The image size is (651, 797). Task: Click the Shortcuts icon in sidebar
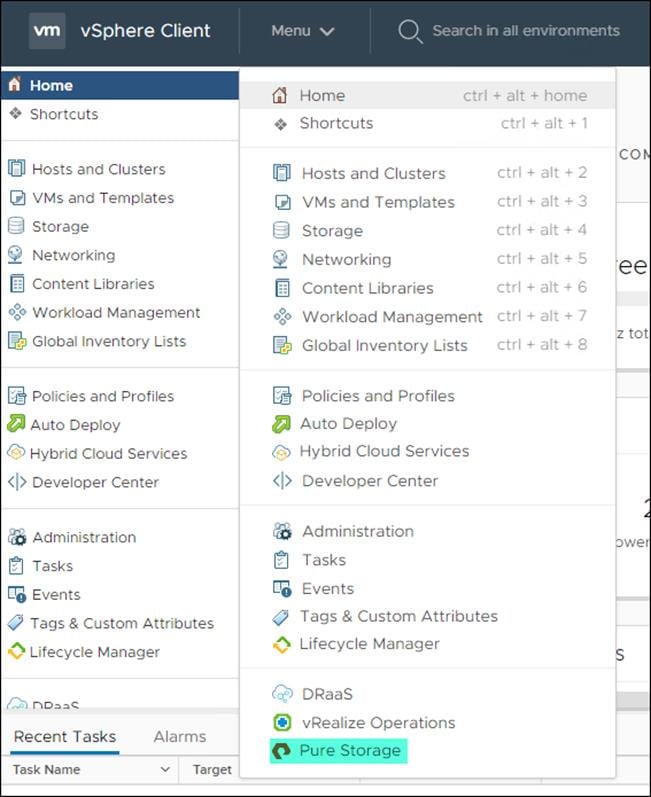tap(16, 113)
